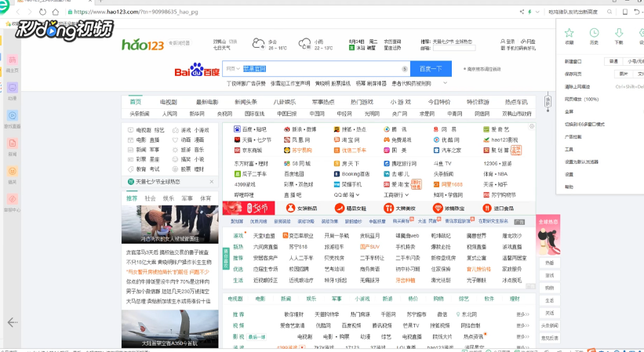Click the left sidebar back arrow icon
Image resolution: width=644 pixels, height=352 pixels.
click(13, 322)
